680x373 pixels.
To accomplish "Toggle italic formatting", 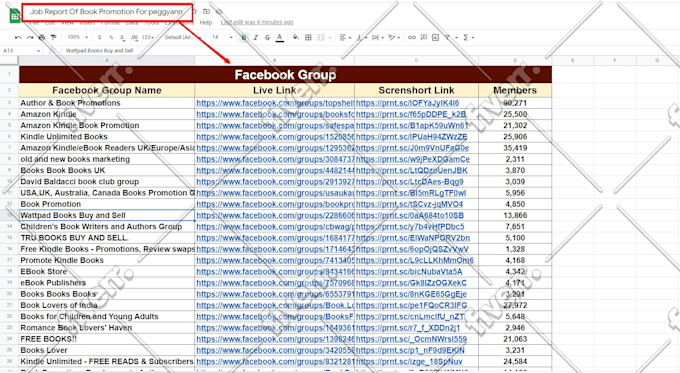I will click(x=256, y=38).
